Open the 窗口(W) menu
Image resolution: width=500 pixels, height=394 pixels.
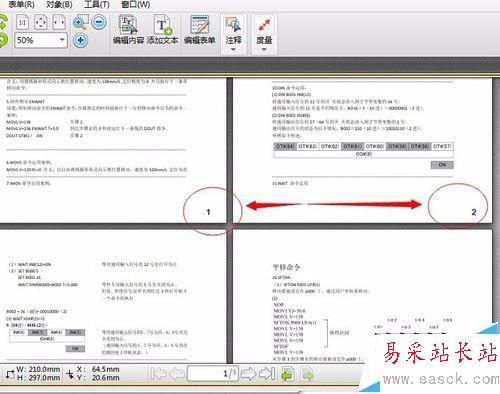[135, 4]
